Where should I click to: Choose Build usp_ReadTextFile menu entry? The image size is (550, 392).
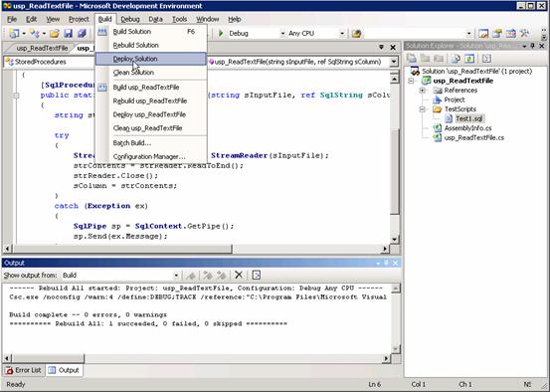coord(151,88)
